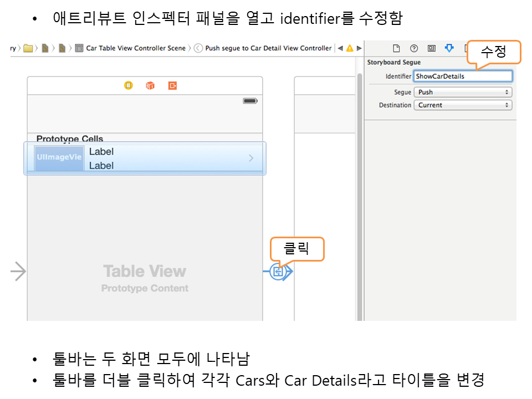This screenshot has width=532, height=399.
Task: Click the yellow view controller icon
Action: [129, 85]
